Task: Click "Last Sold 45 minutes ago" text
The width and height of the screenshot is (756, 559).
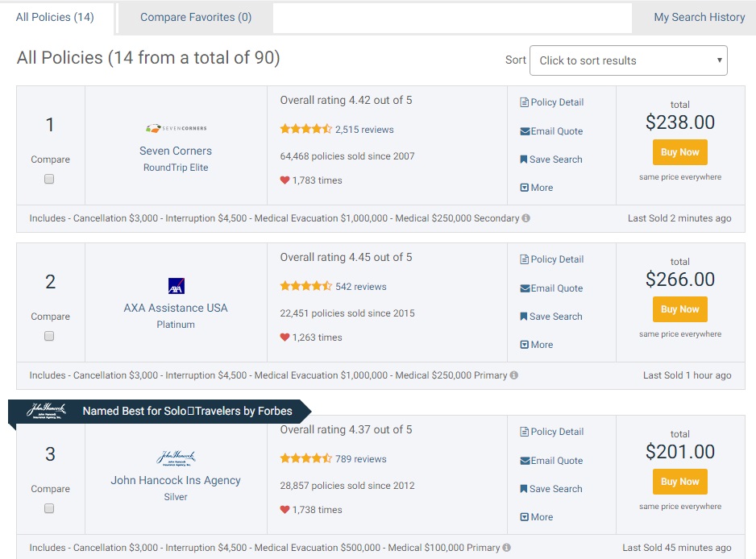Action: [676, 548]
